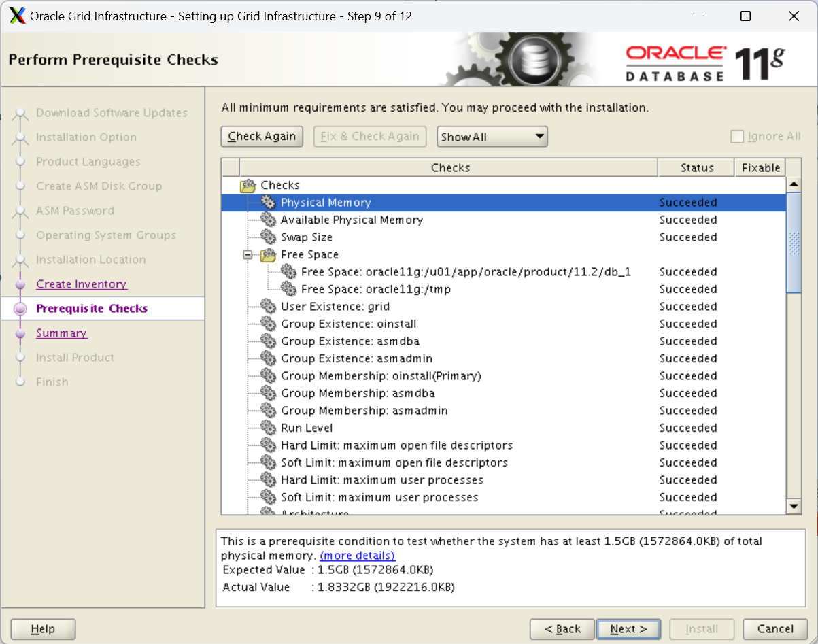Click the gear icon beside Available Physical Memory
This screenshot has height=644, width=818.
(269, 220)
